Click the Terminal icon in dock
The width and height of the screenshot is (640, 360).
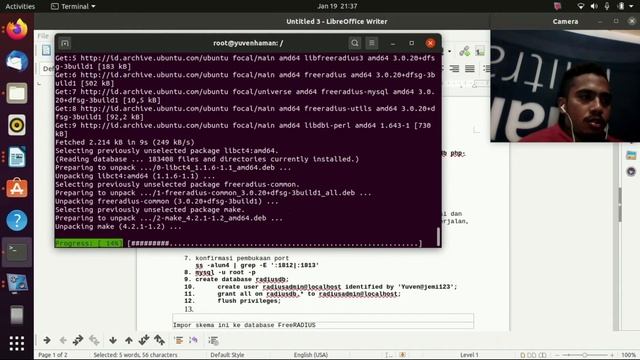[17, 252]
